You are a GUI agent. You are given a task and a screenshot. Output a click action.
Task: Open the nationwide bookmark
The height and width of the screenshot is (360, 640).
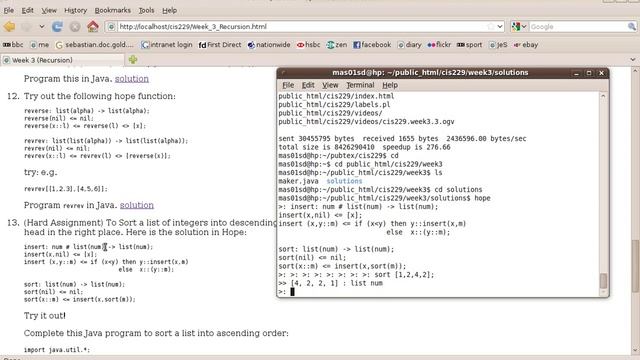269,44
